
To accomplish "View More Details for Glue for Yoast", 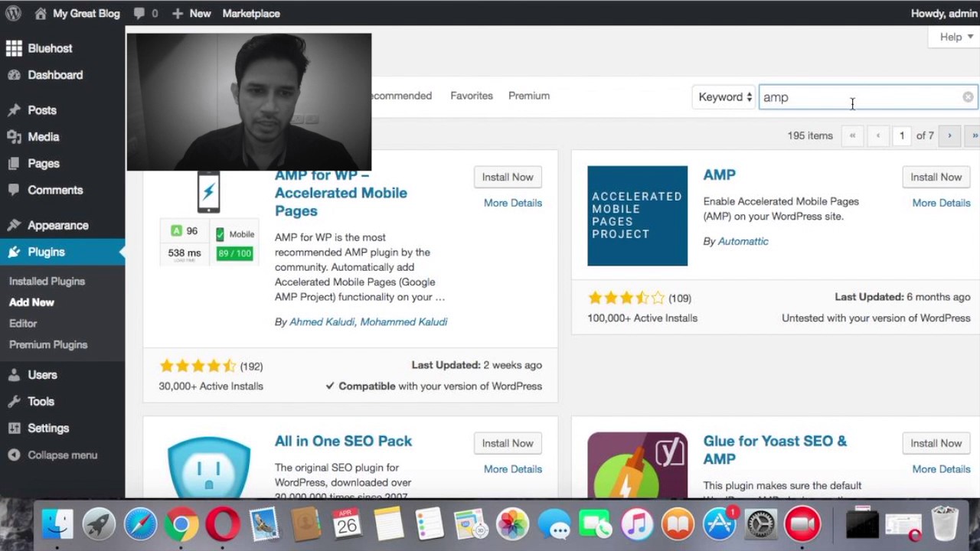I will point(941,469).
